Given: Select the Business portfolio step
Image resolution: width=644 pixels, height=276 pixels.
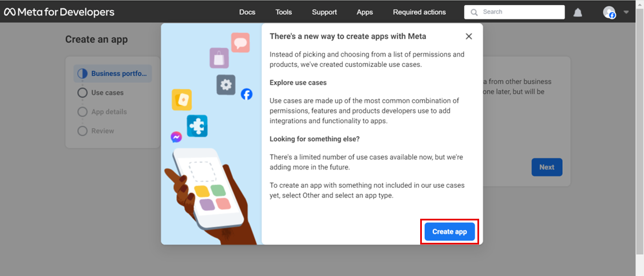Looking at the screenshot, I should click(x=113, y=73).
